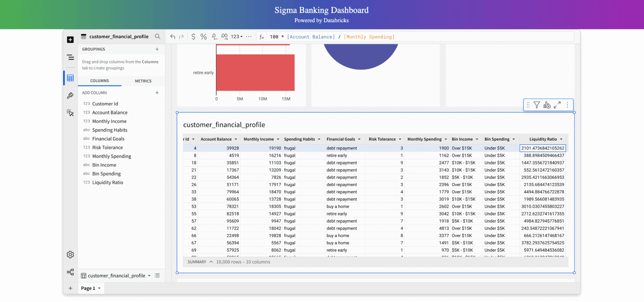Open the filter icon on the table toolbar
The width and height of the screenshot is (644, 302).
point(537,105)
